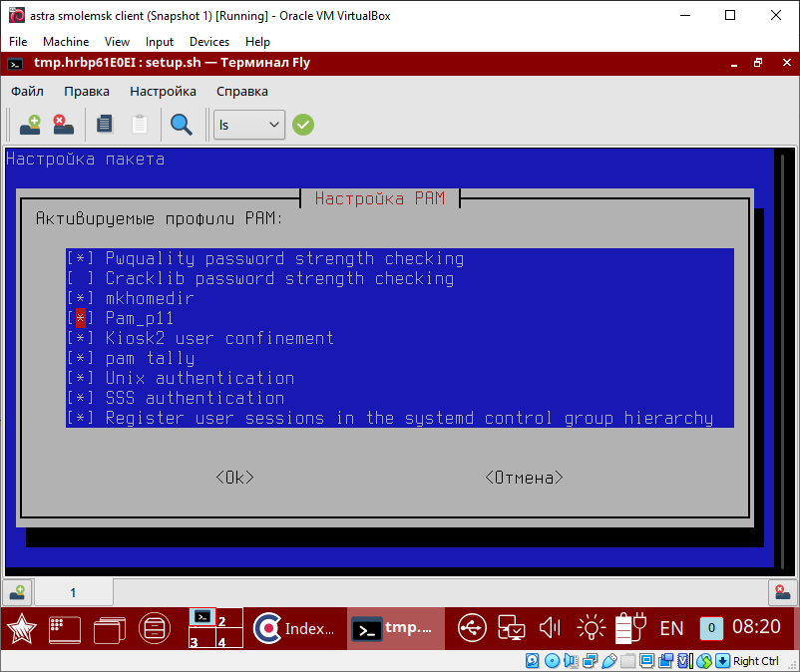The width and height of the screenshot is (800, 672).
Task: Click the copy icon in terminal toolbar
Action: point(105,124)
